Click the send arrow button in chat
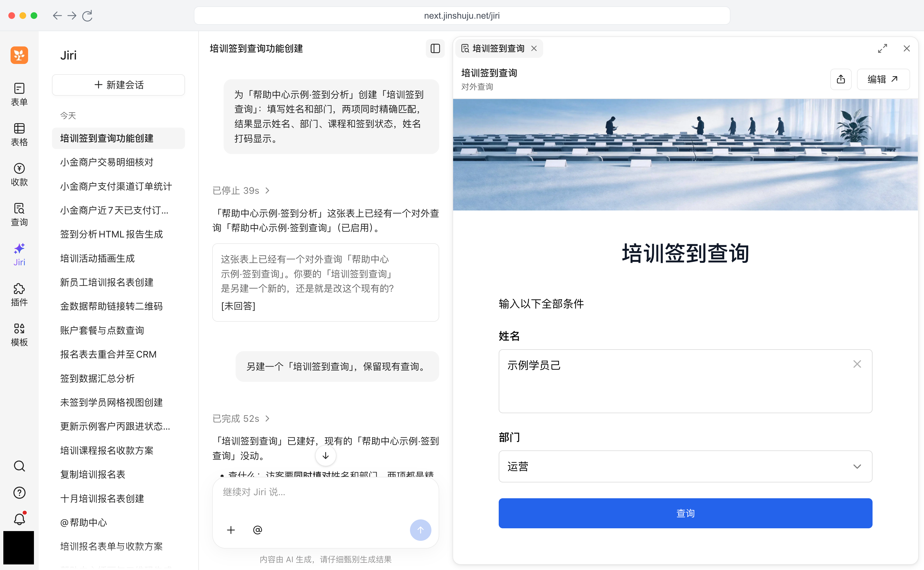Screen dimensions: 924x570 [x=420, y=530]
